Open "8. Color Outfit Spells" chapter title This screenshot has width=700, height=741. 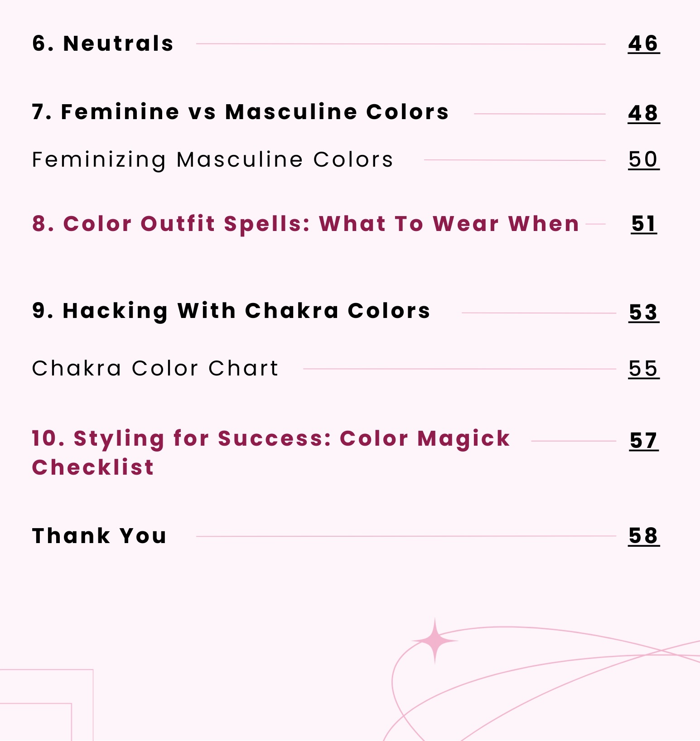305,224
